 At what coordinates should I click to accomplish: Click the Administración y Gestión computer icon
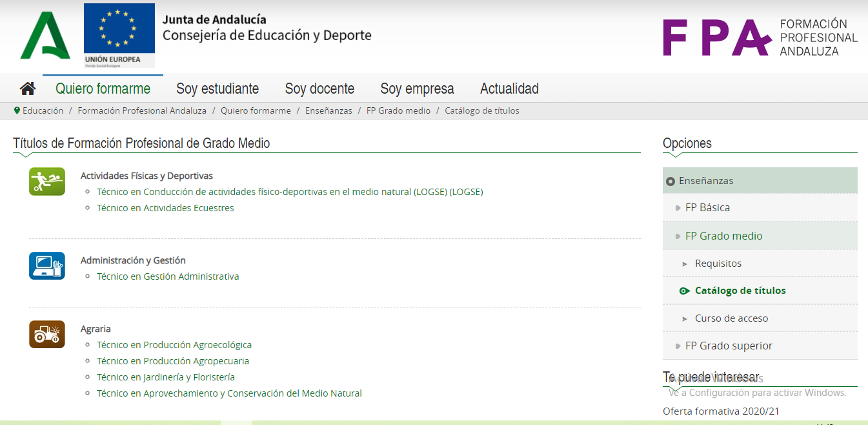pos(47,265)
